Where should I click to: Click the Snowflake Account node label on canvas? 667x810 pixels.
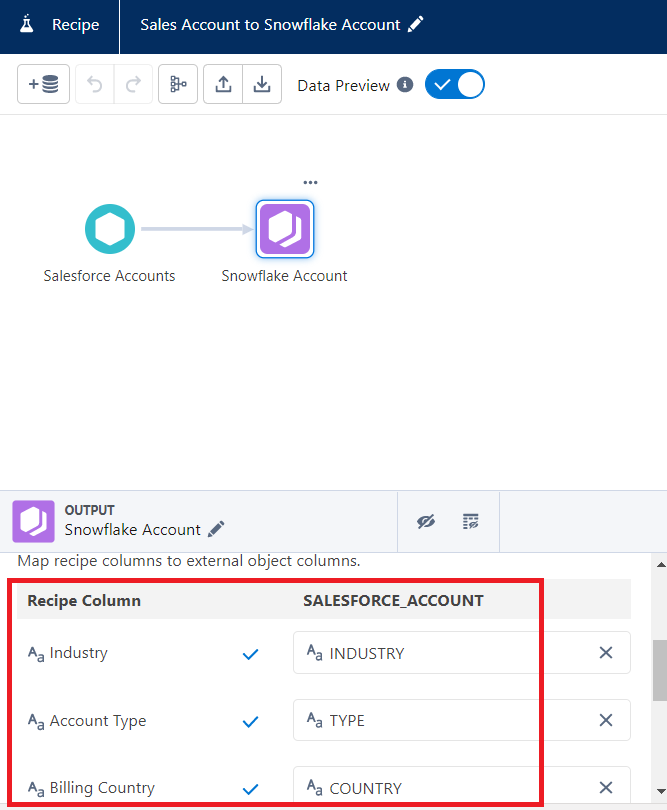click(284, 276)
